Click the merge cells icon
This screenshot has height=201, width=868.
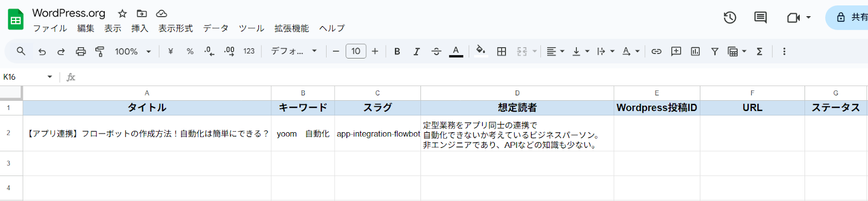pos(522,51)
